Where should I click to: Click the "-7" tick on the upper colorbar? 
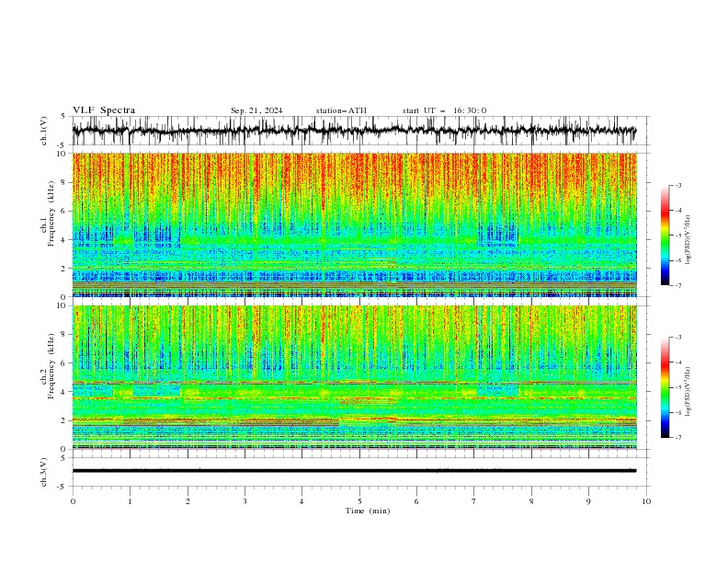coord(677,285)
